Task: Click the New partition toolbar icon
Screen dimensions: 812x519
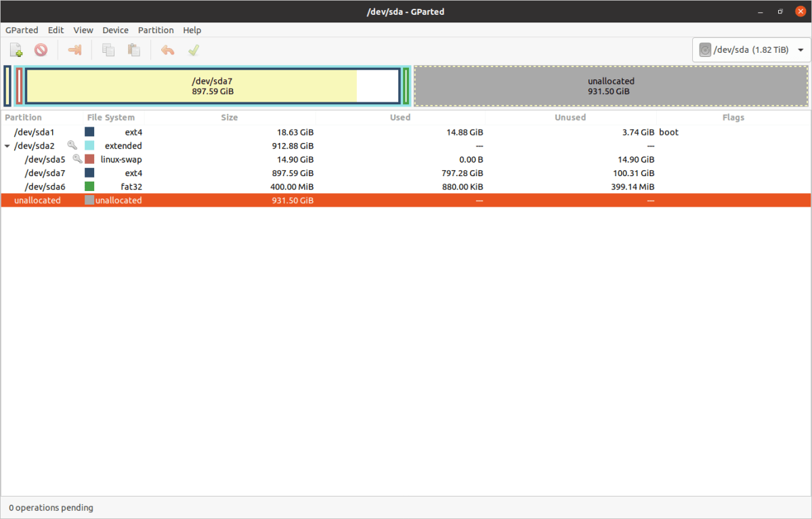Action: click(x=16, y=50)
